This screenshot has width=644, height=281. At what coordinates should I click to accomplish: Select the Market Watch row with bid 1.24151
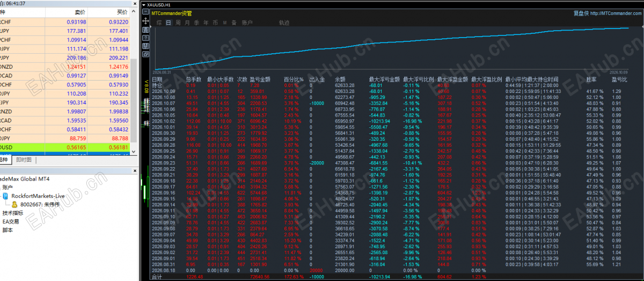click(x=65, y=67)
